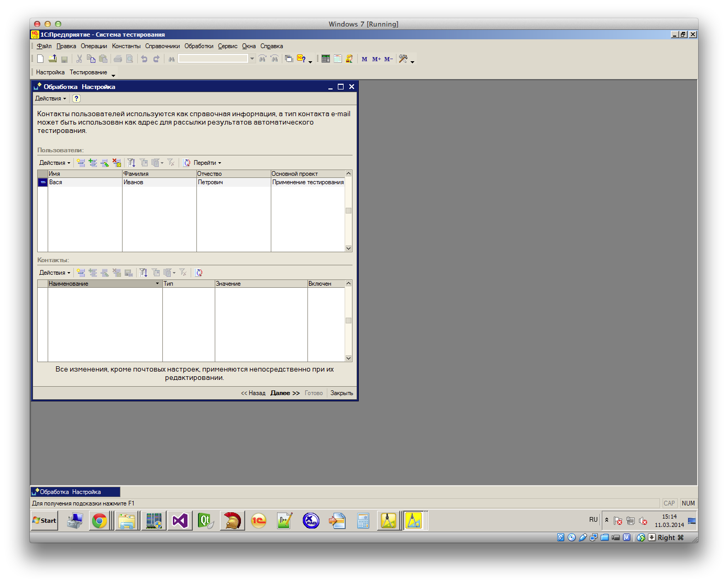
Task: Click the question mark help button in Настройка window
Action: [x=76, y=98]
